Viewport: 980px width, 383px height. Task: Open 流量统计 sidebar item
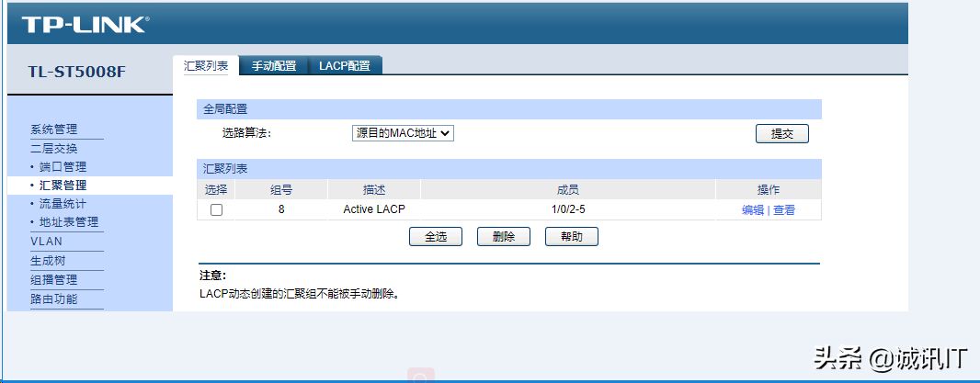coord(63,203)
